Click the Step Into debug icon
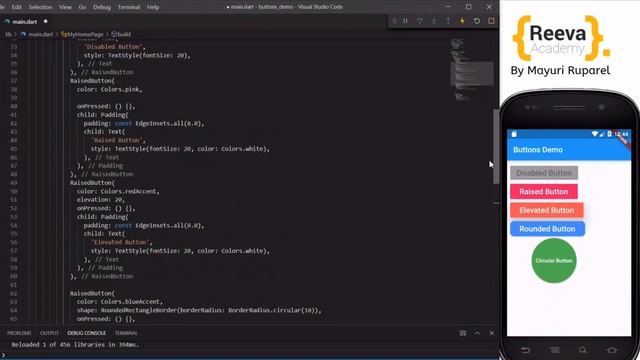 click(x=434, y=21)
